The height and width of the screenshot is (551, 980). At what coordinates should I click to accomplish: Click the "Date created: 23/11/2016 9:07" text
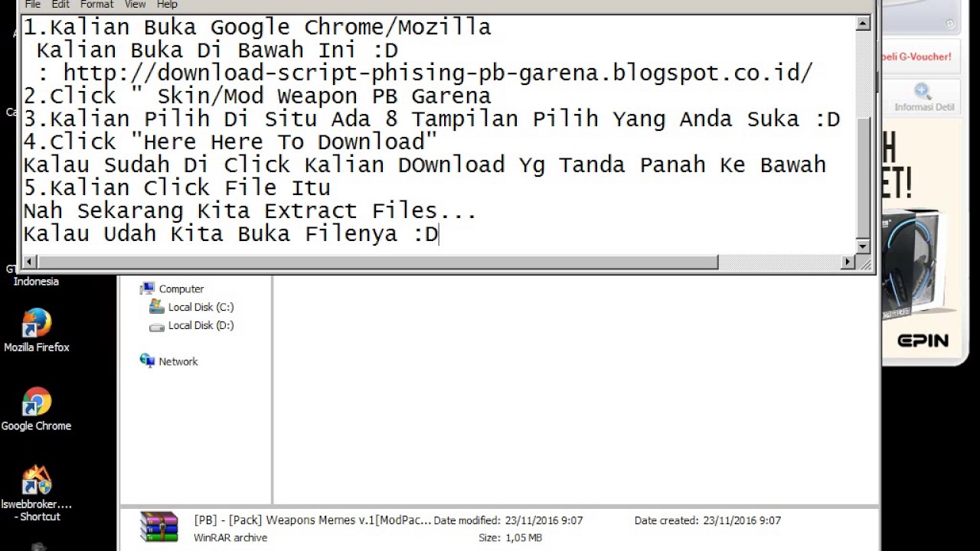click(707, 520)
